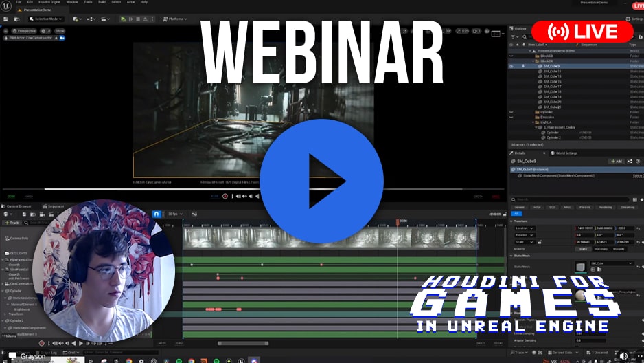Open the Blueprints toolbar dropdown

[91, 19]
